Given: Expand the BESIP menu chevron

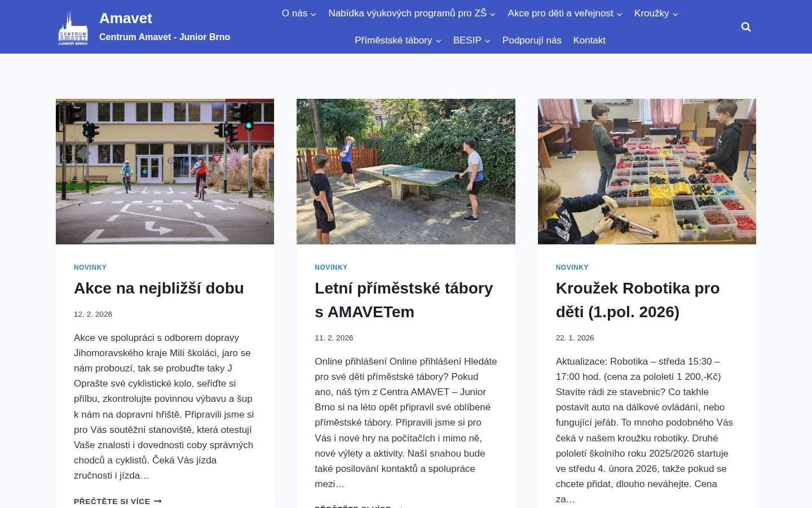Looking at the screenshot, I should pos(487,41).
